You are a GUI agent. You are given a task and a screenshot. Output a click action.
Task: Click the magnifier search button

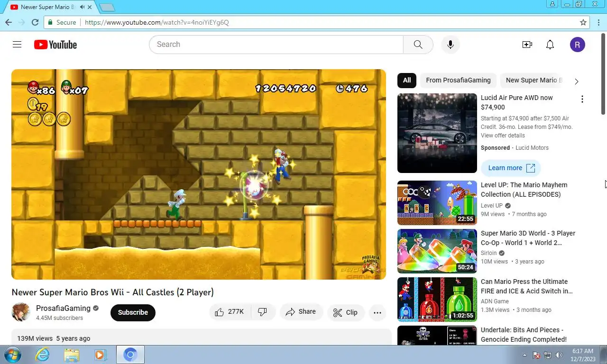coord(418,45)
